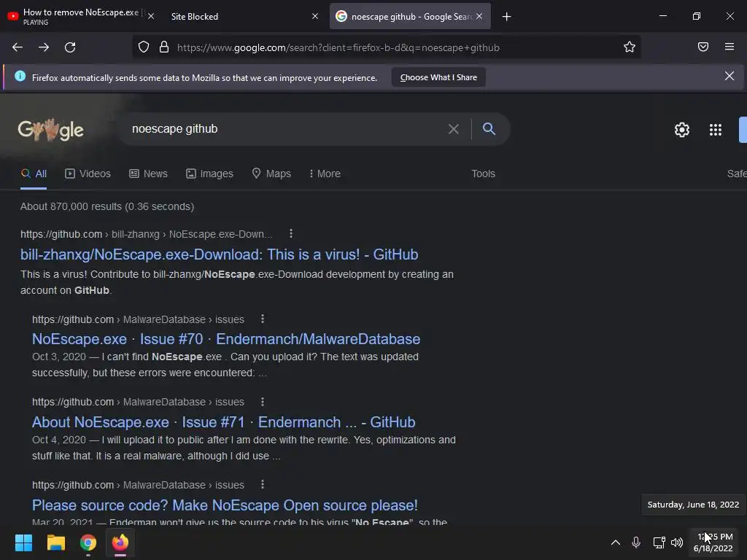Click github.com bill-zhanxg breadcrumb URL

pyautogui.click(x=146, y=234)
